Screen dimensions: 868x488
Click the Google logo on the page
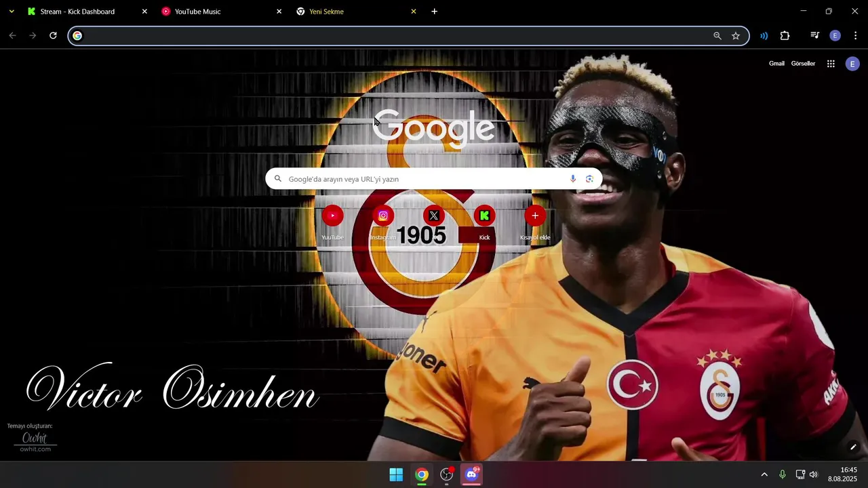click(434, 128)
